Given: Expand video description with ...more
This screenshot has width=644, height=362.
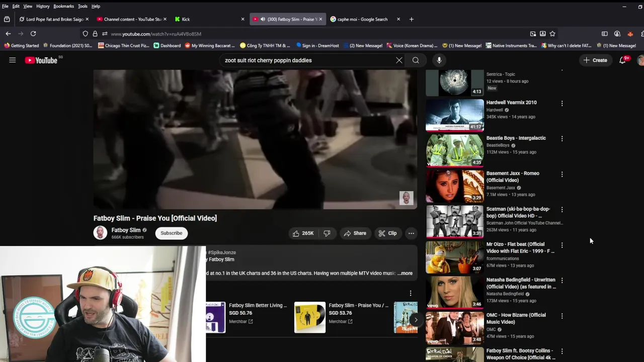Looking at the screenshot, I should [x=405, y=274].
